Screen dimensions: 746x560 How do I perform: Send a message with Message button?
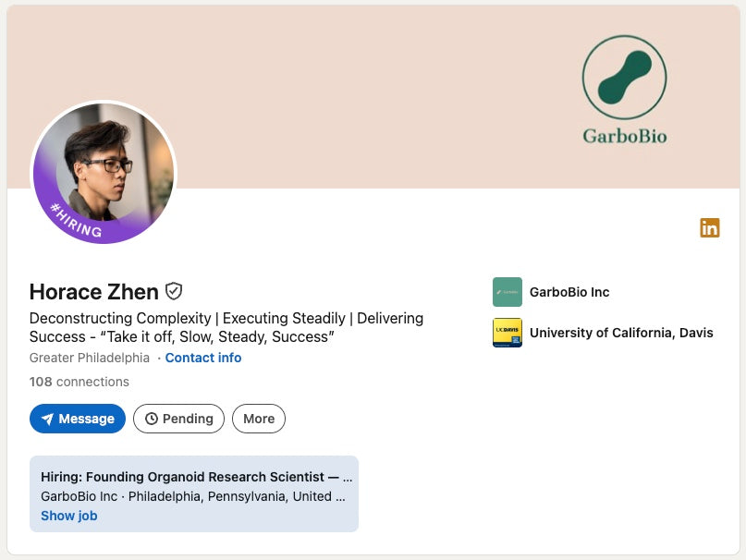78,419
